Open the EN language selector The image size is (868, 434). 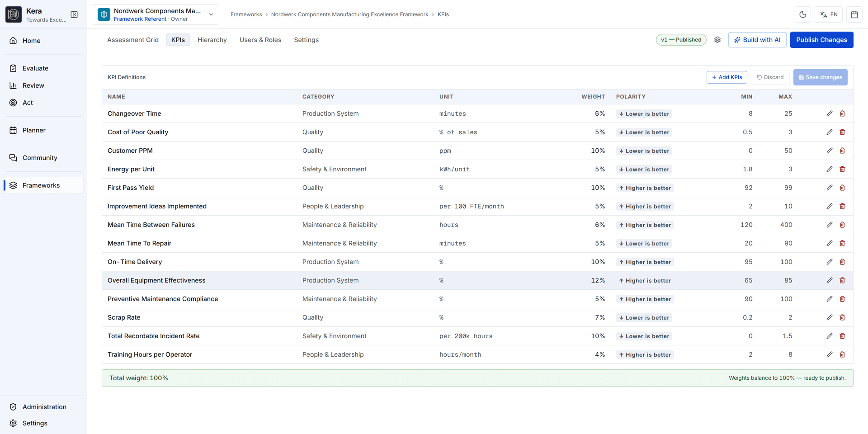[x=829, y=14]
